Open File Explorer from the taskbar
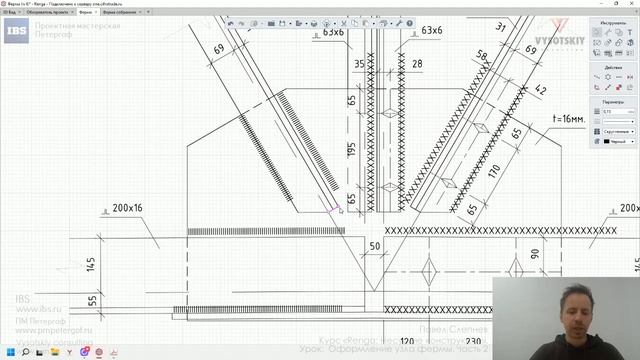The image size is (640, 360). pyautogui.click(x=55, y=352)
